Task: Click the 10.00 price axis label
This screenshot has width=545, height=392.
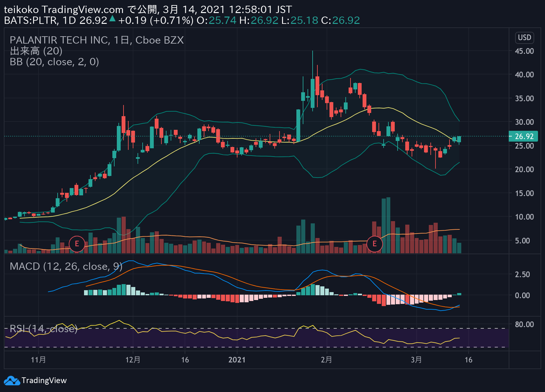Action: (x=524, y=217)
